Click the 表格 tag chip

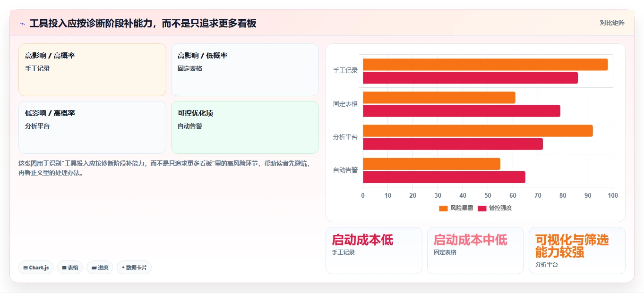click(x=70, y=268)
